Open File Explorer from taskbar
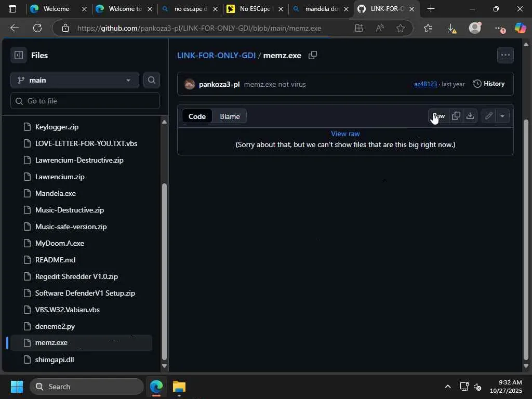Viewport: 532px width, 399px height. pos(179,387)
